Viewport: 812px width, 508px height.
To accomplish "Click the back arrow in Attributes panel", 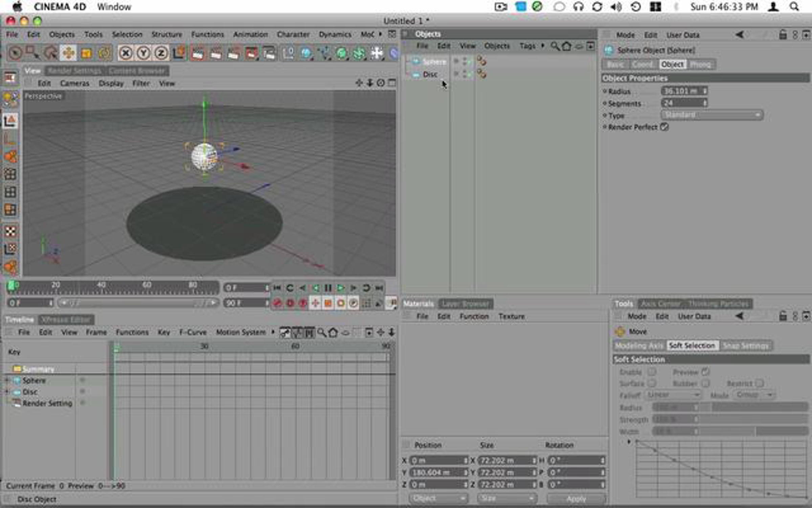I will coord(740,35).
